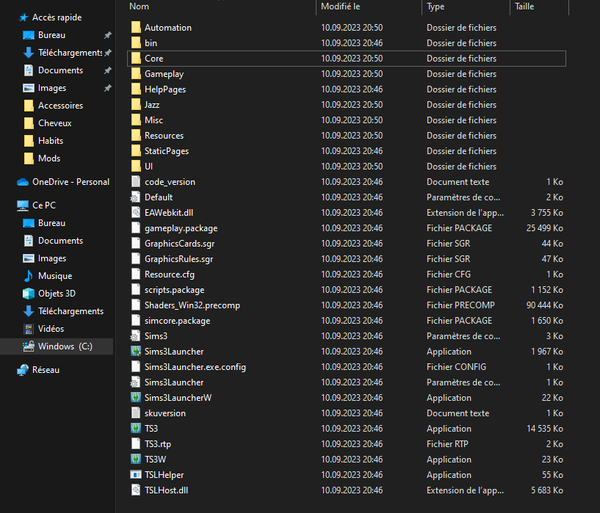The height and width of the screenshot is (513, 600).
Task: Open Objets 3D under Ce PC
Action: [x=57, y=293]
